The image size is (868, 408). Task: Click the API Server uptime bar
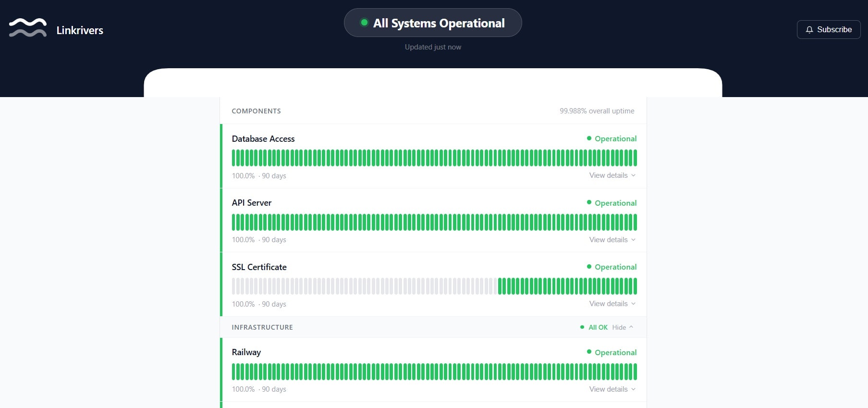(x=434, y=222)
